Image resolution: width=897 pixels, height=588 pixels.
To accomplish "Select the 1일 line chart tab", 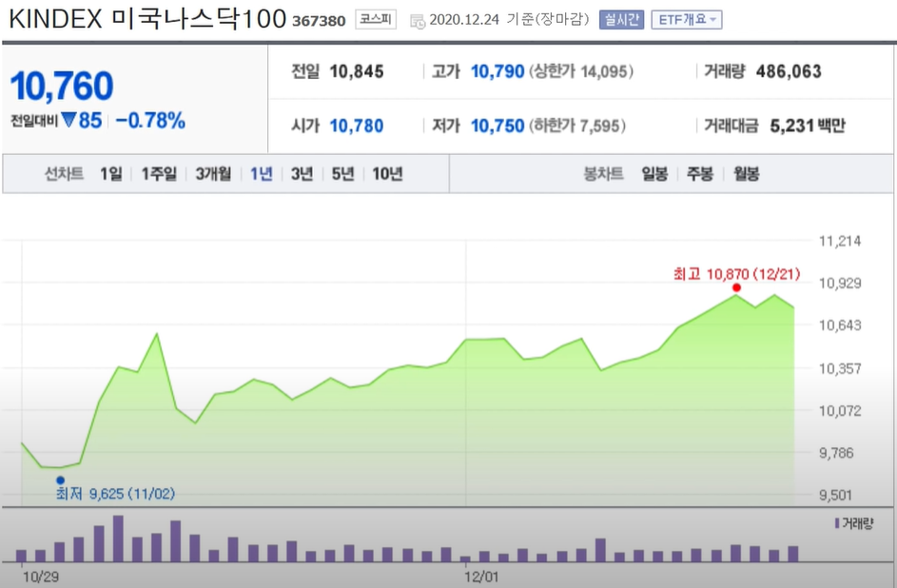I will (x=111, y=173).
